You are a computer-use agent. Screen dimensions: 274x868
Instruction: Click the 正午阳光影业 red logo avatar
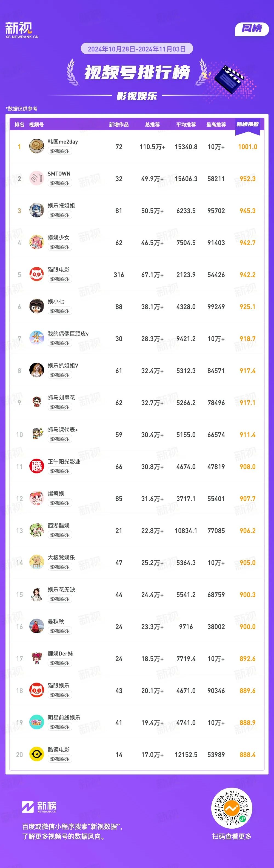(x=36, y=466)
